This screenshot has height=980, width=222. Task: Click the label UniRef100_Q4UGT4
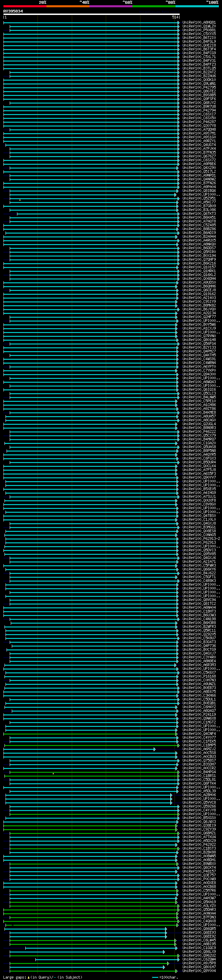(x=199, y=145)
